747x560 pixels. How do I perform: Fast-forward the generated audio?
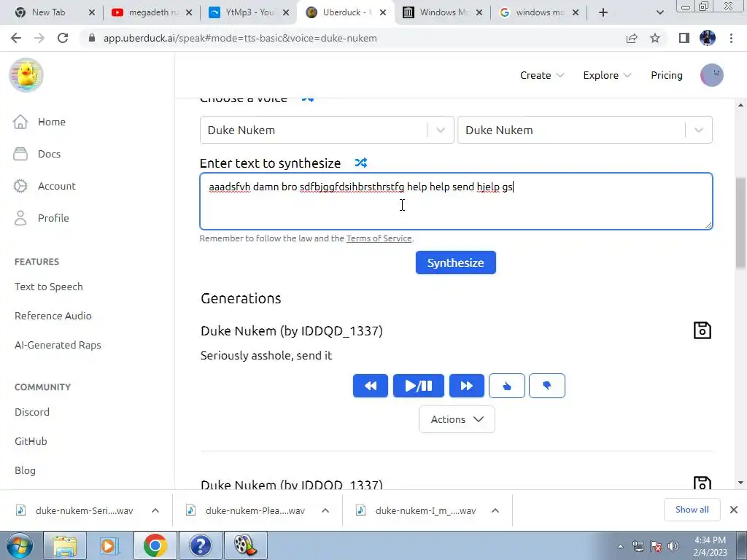coord(466,386)
